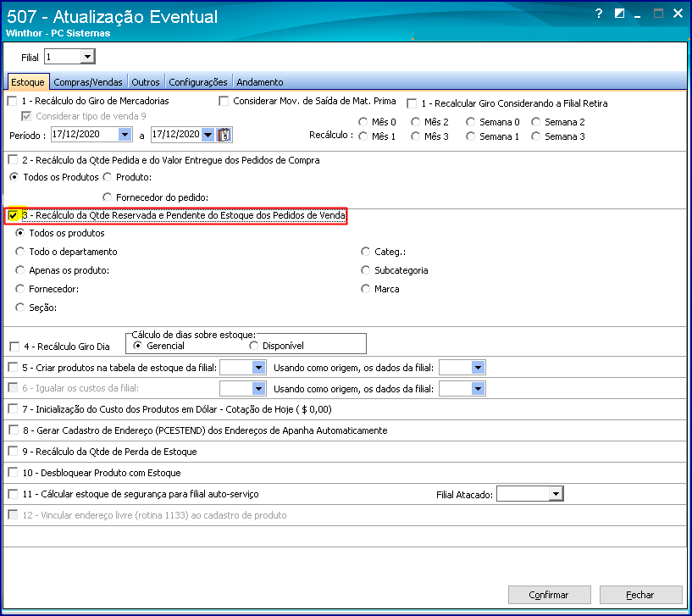Viewport: 692px width, 616px height.
Task: Select the Semana 0 recálculo option
Action: pyautogui.click(x=471, y=122)
